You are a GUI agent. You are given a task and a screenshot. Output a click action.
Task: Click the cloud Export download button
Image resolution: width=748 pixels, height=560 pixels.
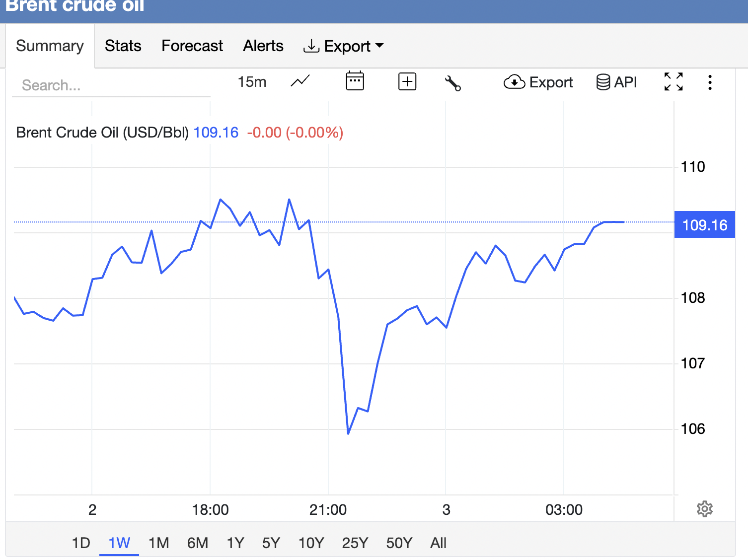(x=538, y=82)
